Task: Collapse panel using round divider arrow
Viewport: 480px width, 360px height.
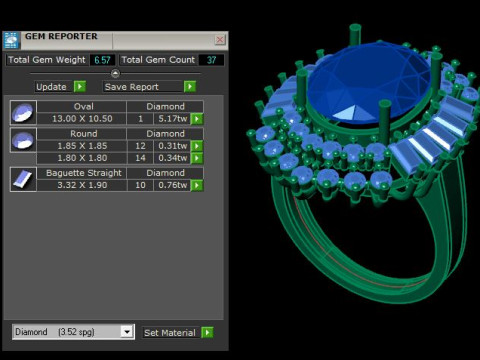Action: pos(115,73)
